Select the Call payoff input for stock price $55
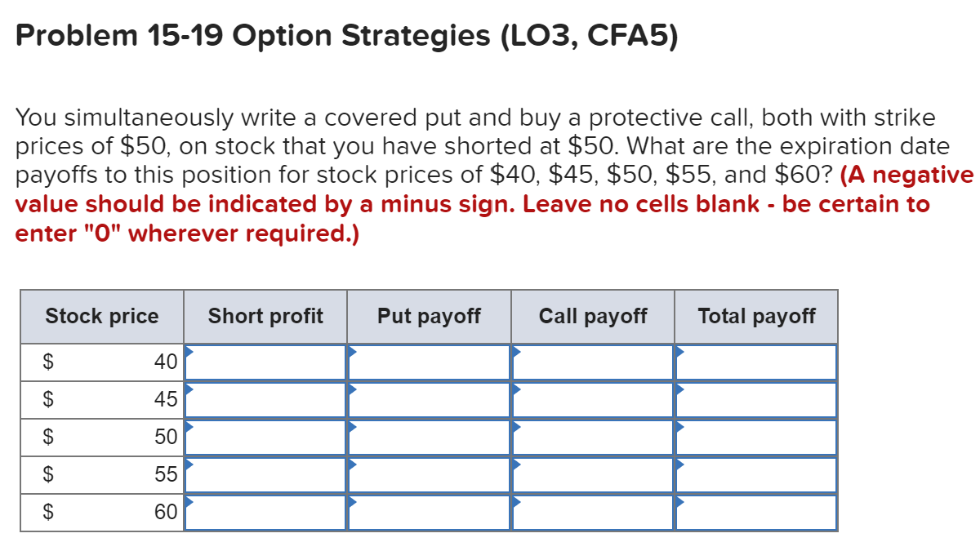 click(x=592, y=474)
